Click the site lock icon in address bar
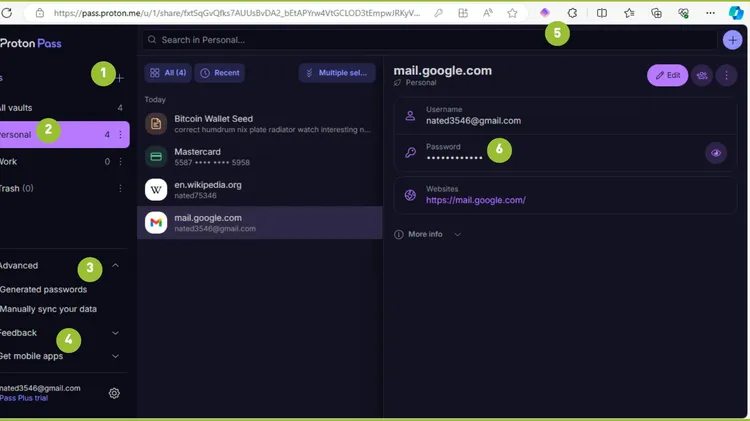 click(40, 13)
